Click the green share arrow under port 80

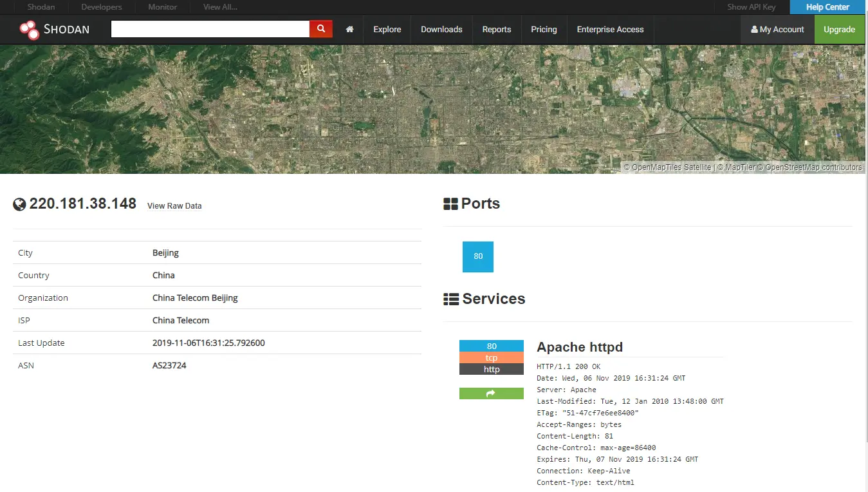click(492, 393)
